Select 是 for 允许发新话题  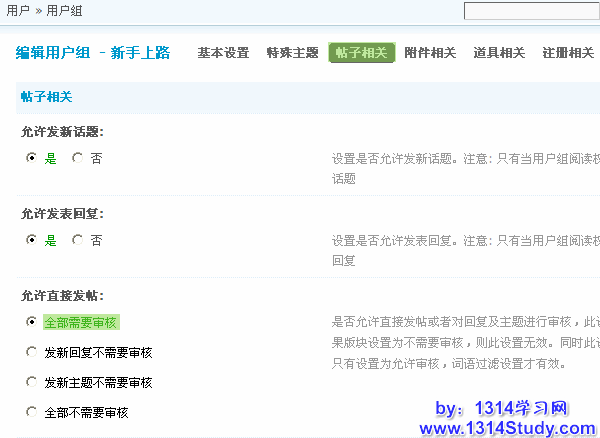click(31, 158)
